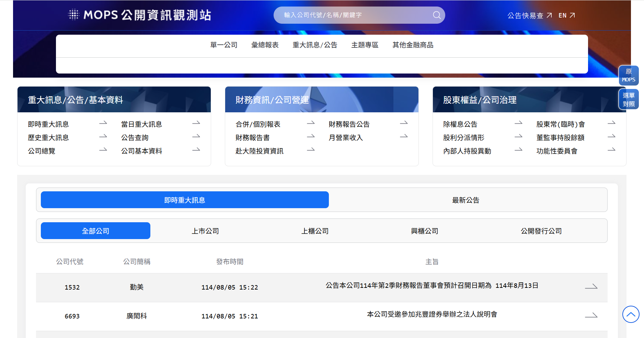Click arrow beside 月營業收入

tap(404, 136)
